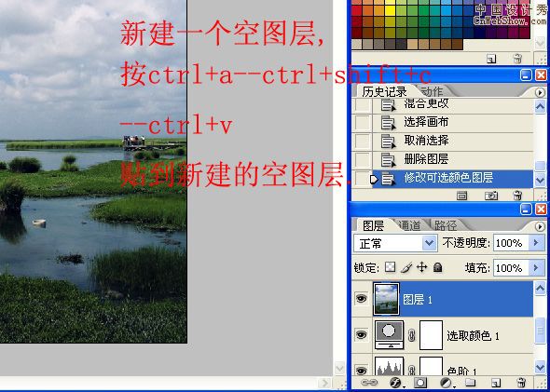Click the 图层 1 layer thumbnail
The image size is (550, 392).
tap(386, 299)
